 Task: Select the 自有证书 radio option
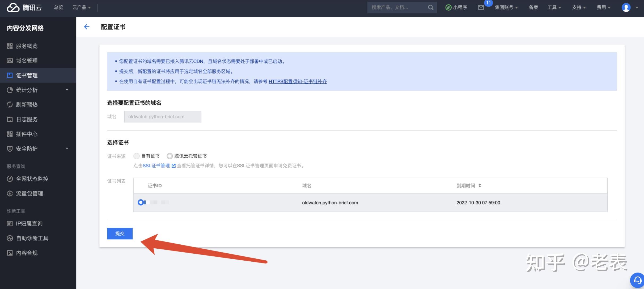tap(137, 156)
